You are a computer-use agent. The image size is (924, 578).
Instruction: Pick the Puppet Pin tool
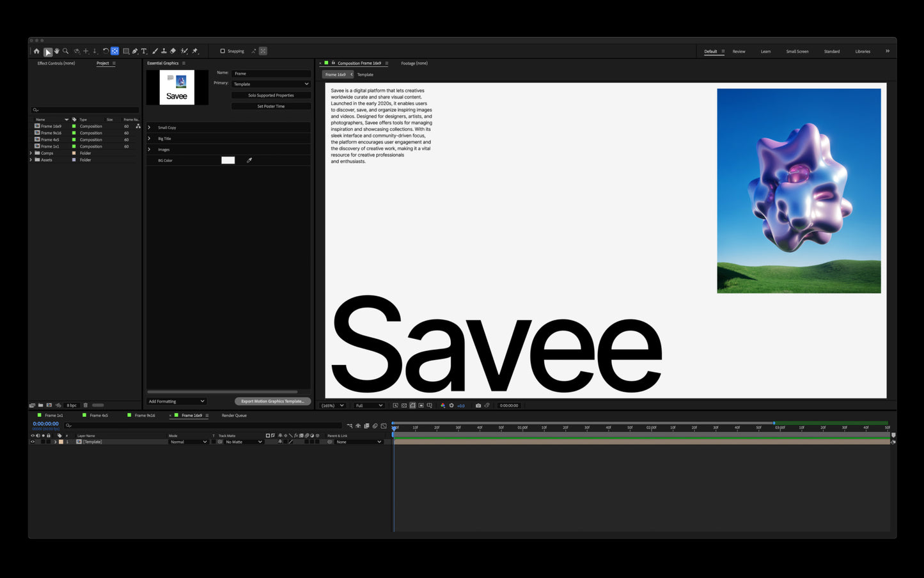pos(195,51)
